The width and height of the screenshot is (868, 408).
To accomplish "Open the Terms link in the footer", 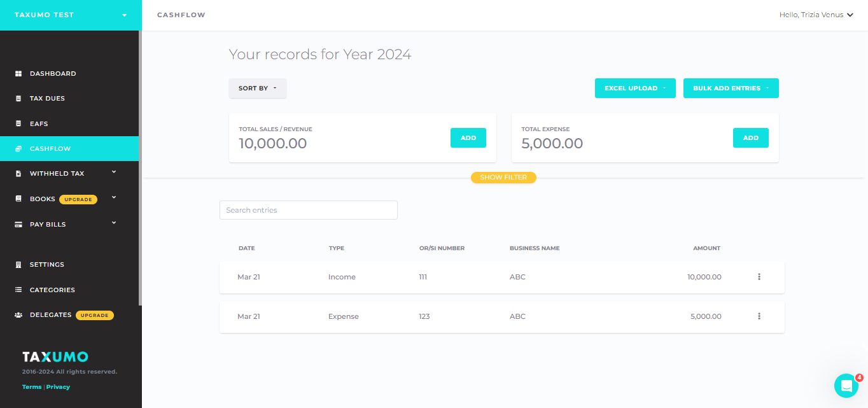I will click(31, 386).
